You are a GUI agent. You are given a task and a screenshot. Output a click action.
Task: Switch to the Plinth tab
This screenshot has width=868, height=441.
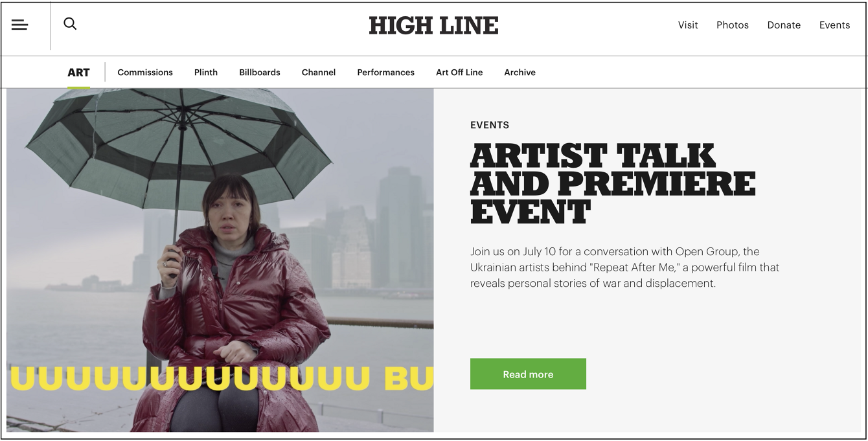click(206, 73)
